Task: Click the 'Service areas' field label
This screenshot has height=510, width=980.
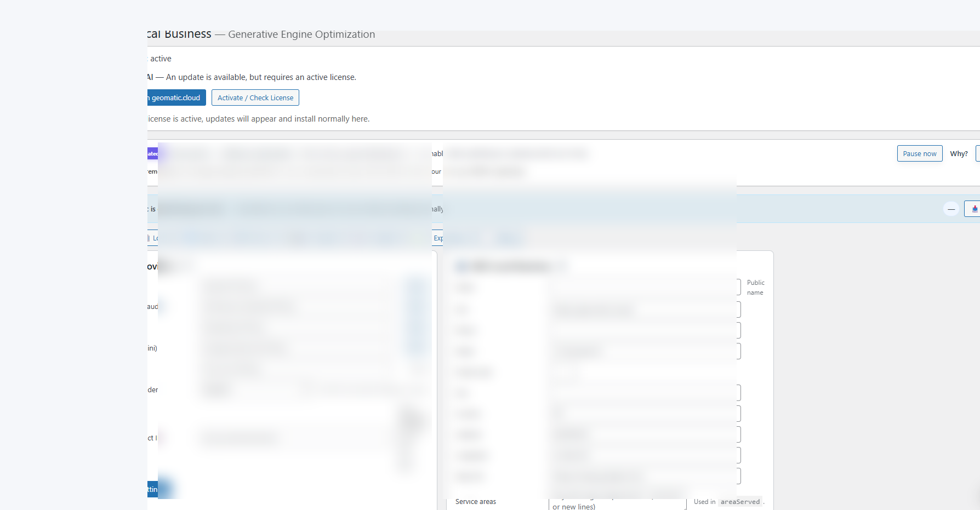Action: point(475,502)
